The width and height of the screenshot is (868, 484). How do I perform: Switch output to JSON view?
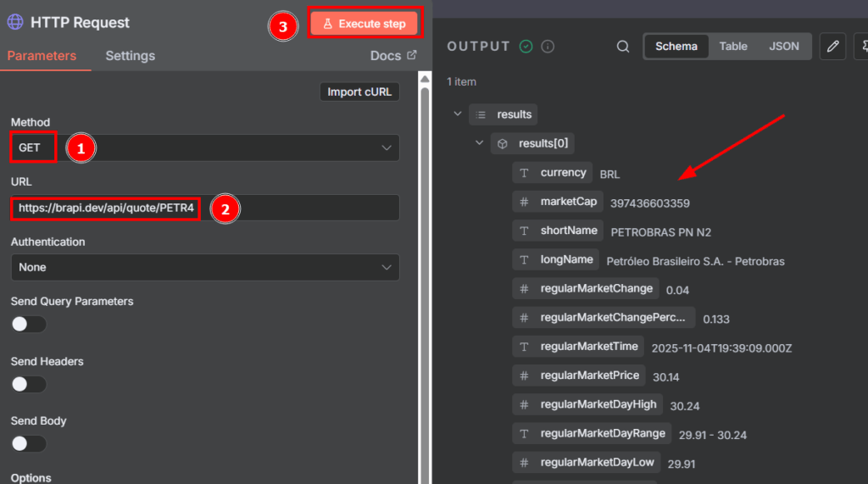tap(784, 47)
